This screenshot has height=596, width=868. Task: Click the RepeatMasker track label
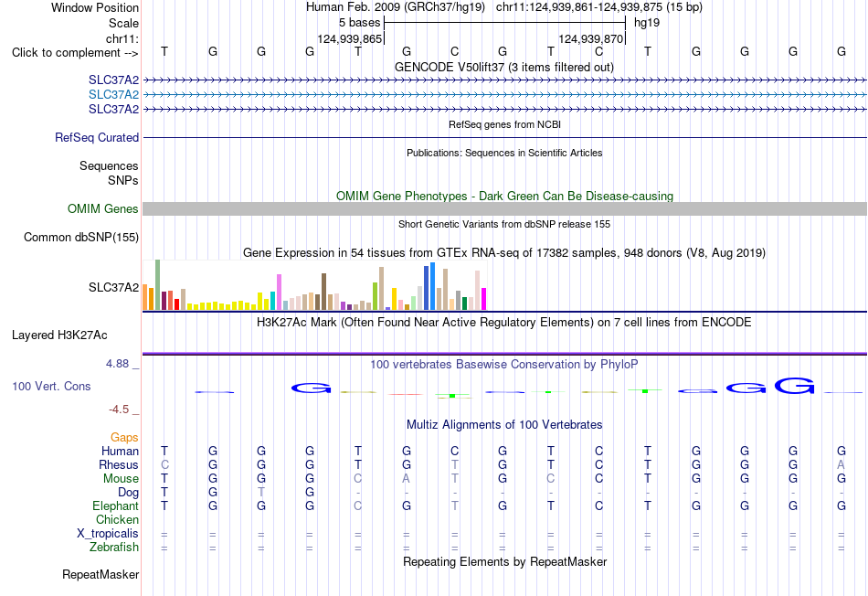(x=101, y=575)
